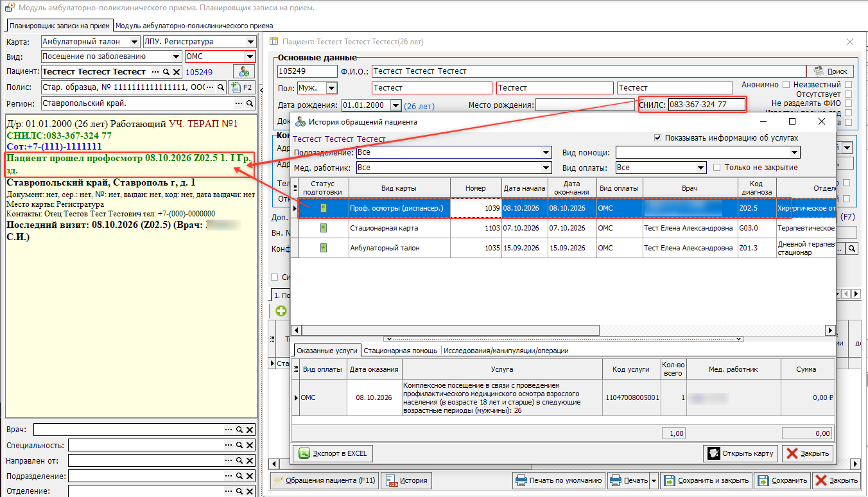Toggle the Показывать информацию об услугах checkbox
Image resolution: width=868 pixels, height=497 pixels.
(657, 137)
